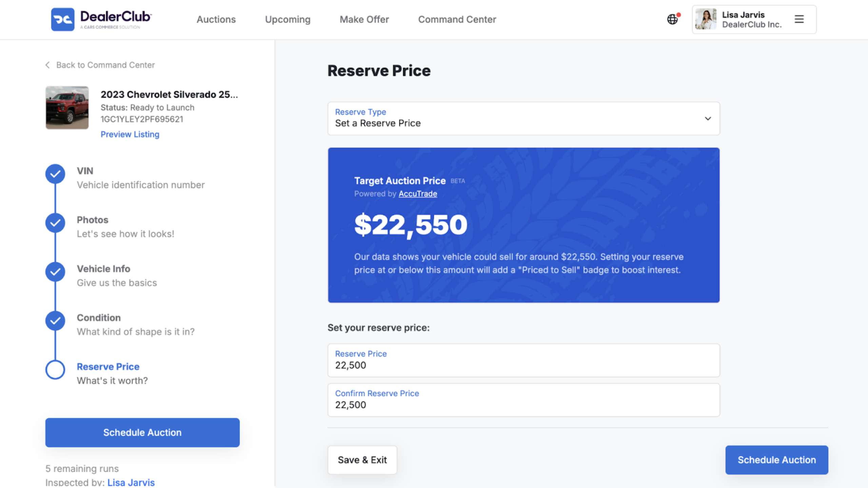Go to the Upcoming nav item
The height and width of the screenshot is (488, 868).
(x=288, y=19)
